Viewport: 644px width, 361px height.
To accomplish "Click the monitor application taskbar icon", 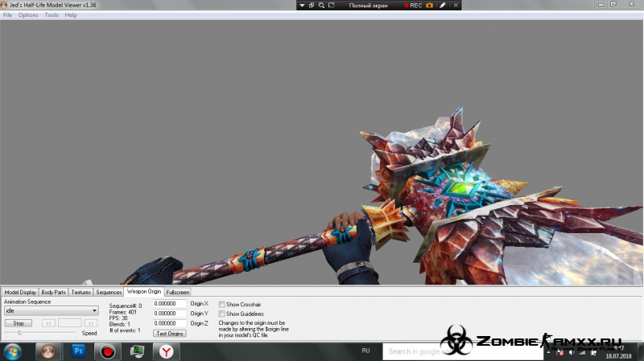I will [137, 351].
